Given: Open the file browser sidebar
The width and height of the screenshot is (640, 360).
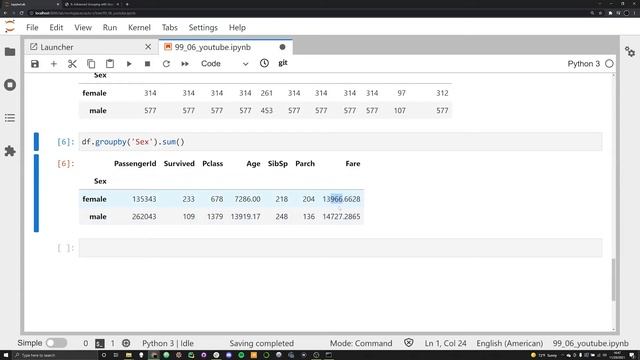Looking at the screenshot, I should tap(10, 52).
